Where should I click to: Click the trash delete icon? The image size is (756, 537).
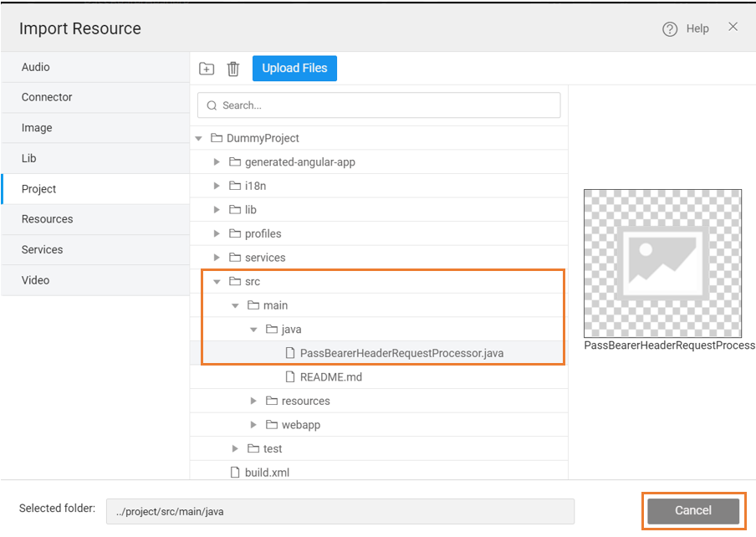point(233,69)
